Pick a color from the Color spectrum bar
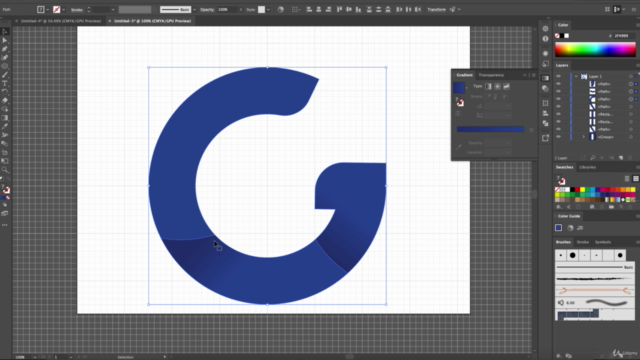The height and width of the screenshot is (360, 640). coord(595,50)
